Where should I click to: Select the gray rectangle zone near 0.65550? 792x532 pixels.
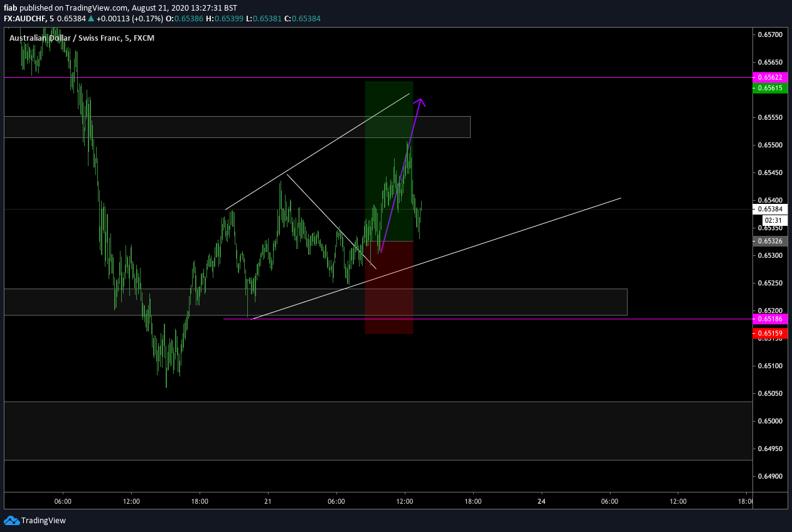pyautogui.click(x=237, y=127)
